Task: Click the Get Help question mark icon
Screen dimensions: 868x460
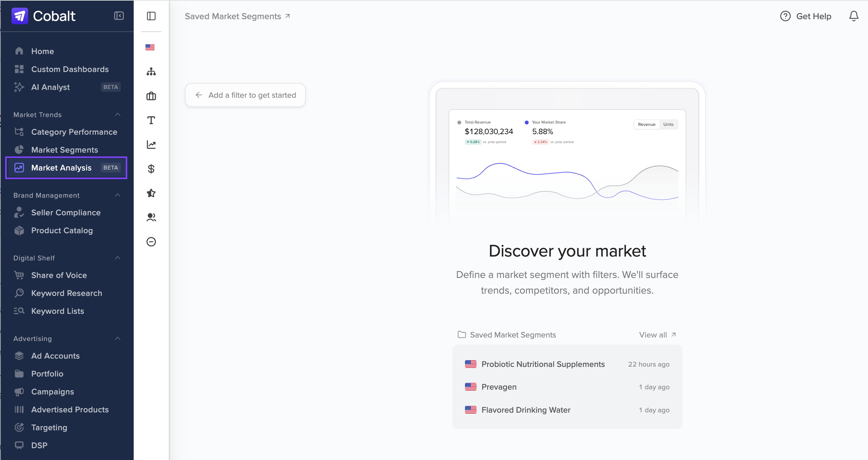Action: pos(785,16)
